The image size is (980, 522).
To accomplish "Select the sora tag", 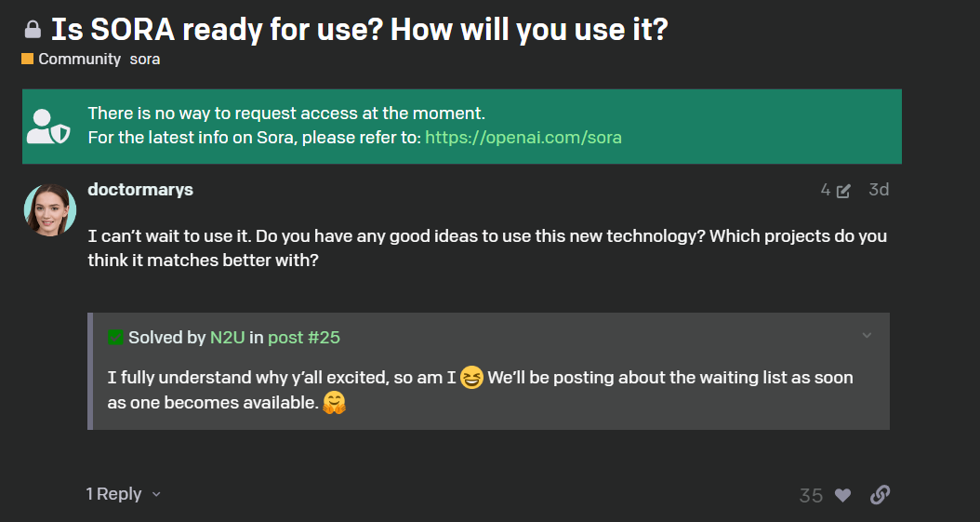I will pyautogui.click(x=145, y=59).
